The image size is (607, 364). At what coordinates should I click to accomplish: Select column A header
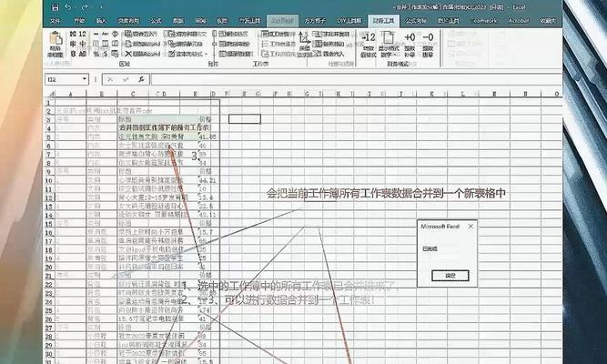pos(70,94)
